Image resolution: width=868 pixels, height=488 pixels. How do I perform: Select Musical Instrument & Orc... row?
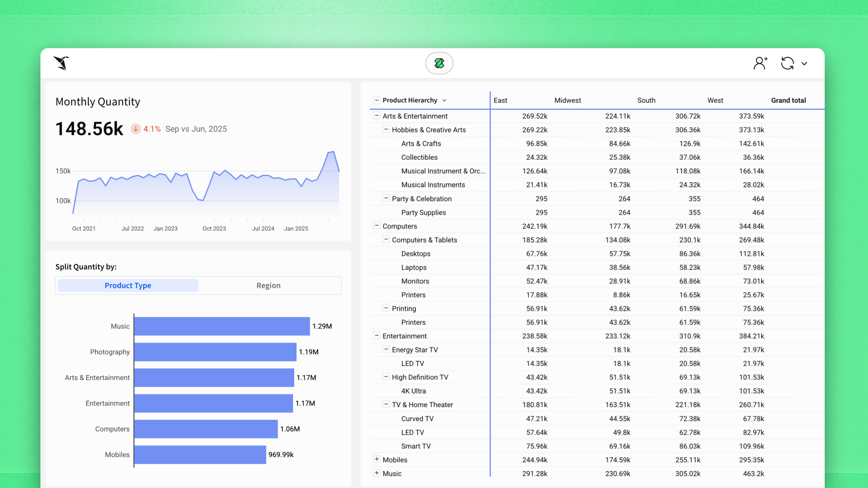tap(443, 171)
